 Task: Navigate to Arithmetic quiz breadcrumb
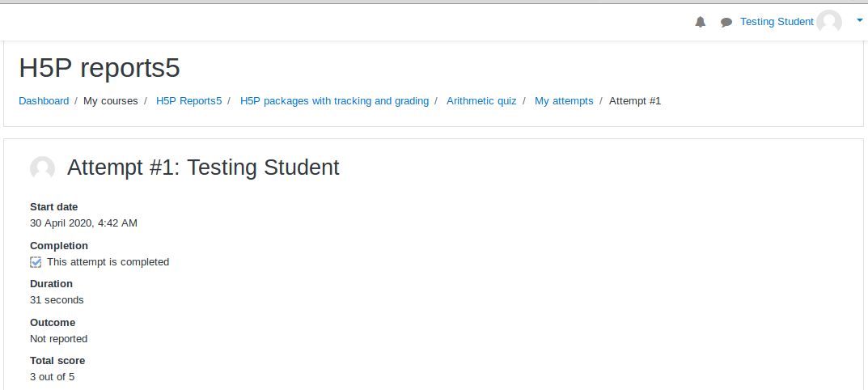481,101
